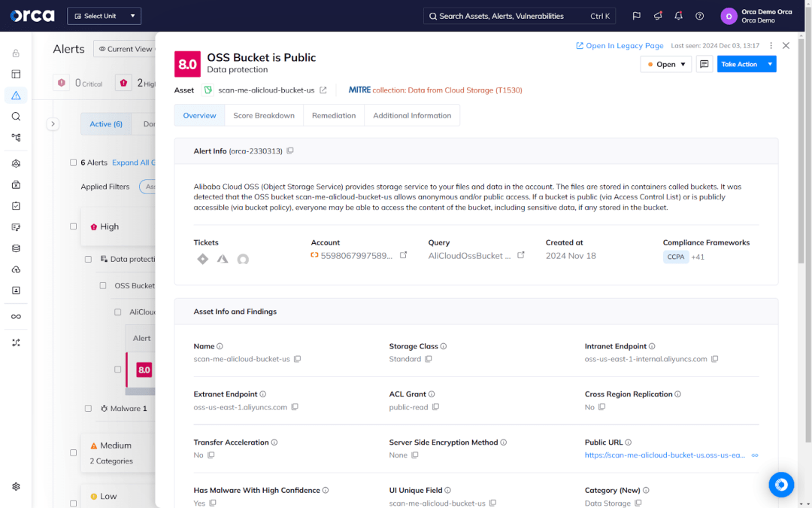The width and height of the screenshot is (812, 508).
Task: Tick the AliCloud asset row checkbox
Action: 117,312
